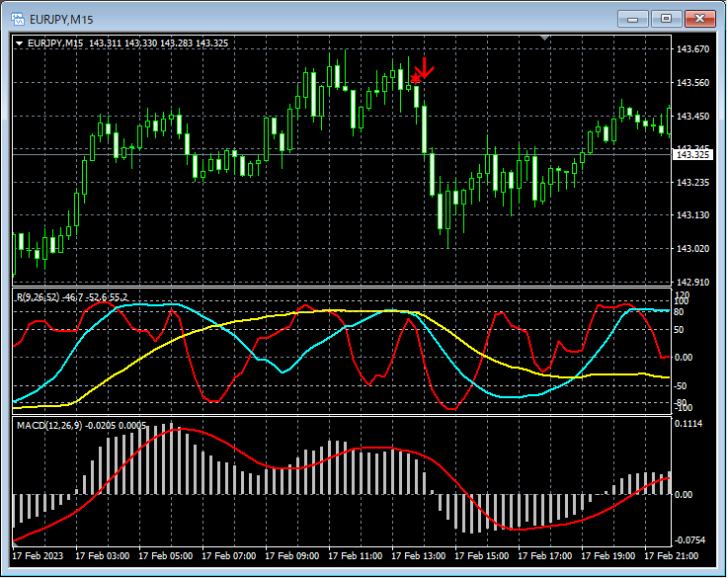This screenshot has height=578, width=728.
Task: Click price scale value 143.670
Action: coord(692,49)
